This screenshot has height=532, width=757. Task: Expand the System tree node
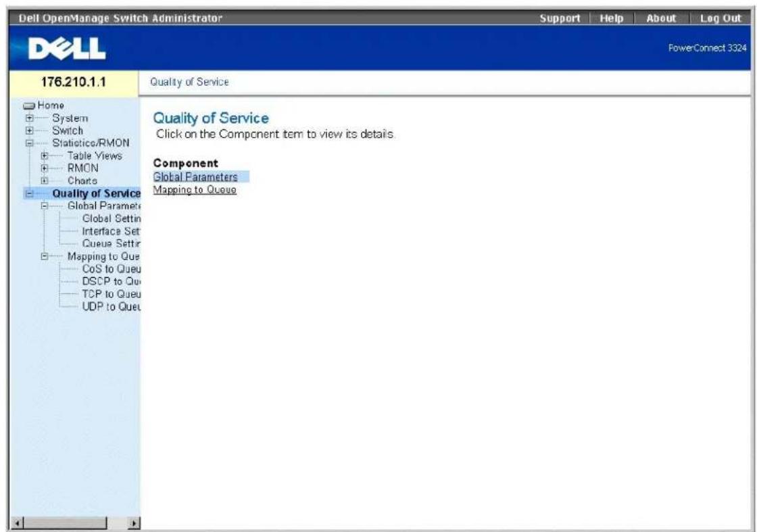point(30,118)
